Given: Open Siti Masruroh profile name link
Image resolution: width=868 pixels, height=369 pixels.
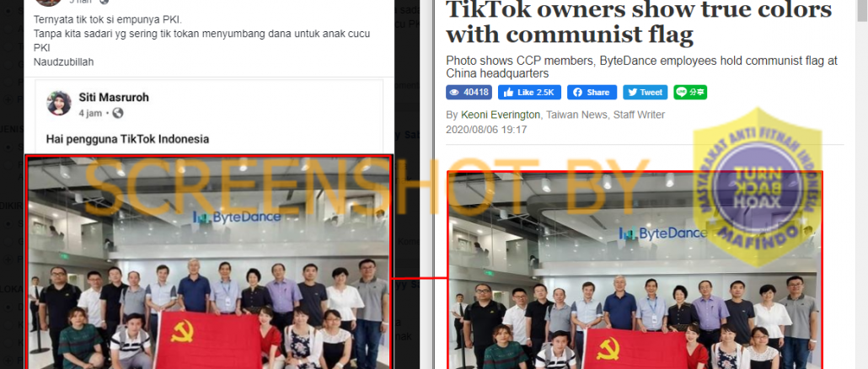Looking at the screenshot, I should click(x=114, y=98).
